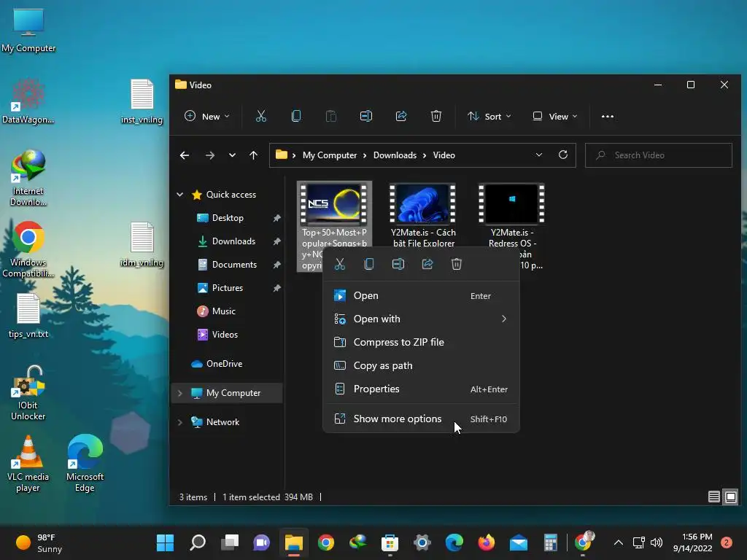Viewport: 747px width, 560px height.
Task: Click Video in the address breadcrumb
Action: (444, 155)
